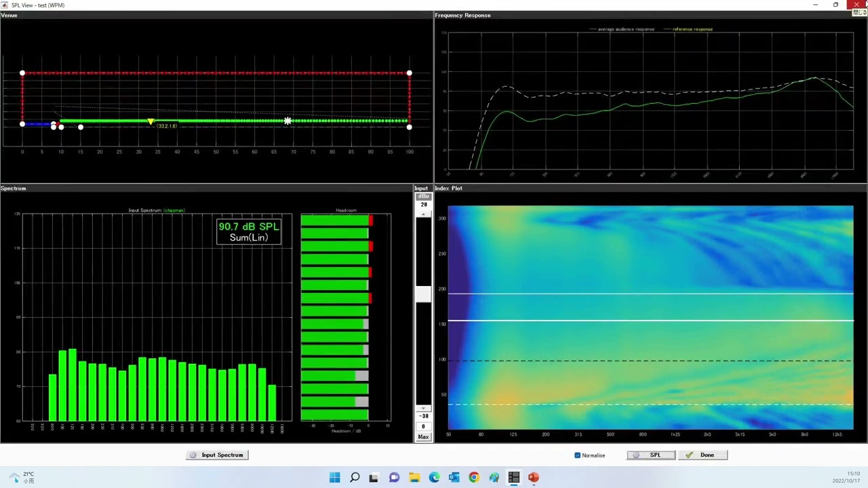
Task: Click the input slider up arrow
Action: tap(423, 214)
